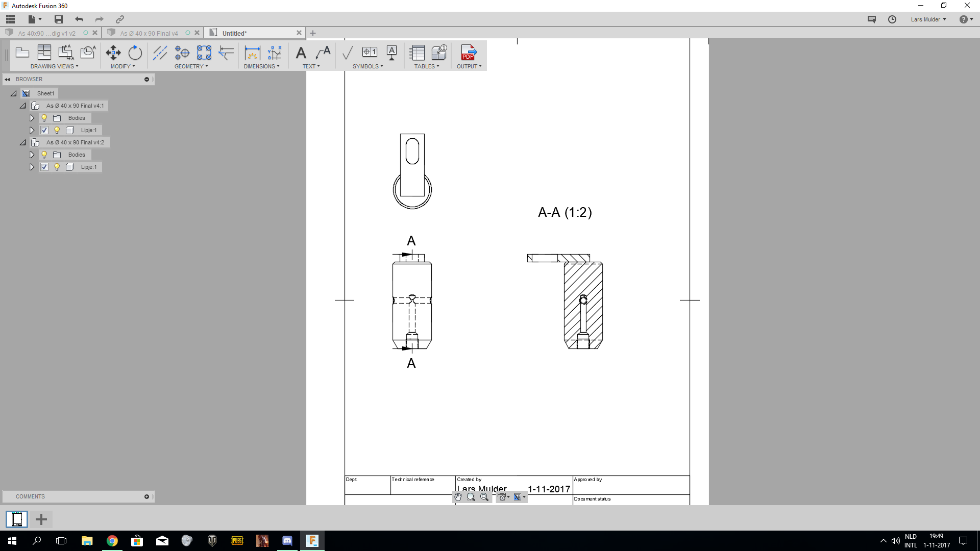Click the add new sheet plus button

(x=41, y=519)
